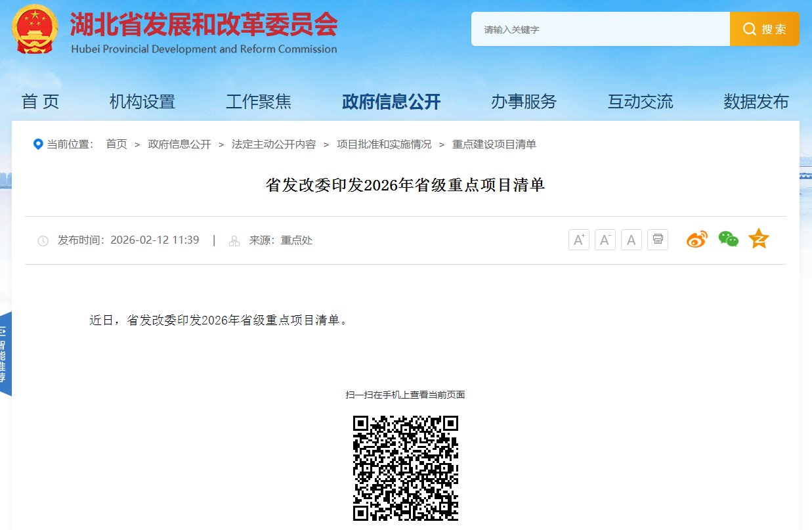Click the publish time 2026-02-12 11:39

(x=155, y=240)
